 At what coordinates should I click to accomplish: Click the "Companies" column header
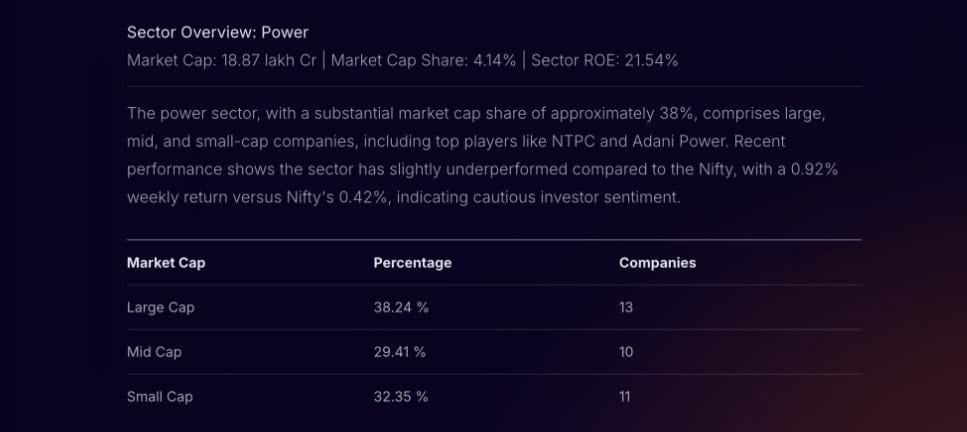pyautogui.click(x=657, y=263)
